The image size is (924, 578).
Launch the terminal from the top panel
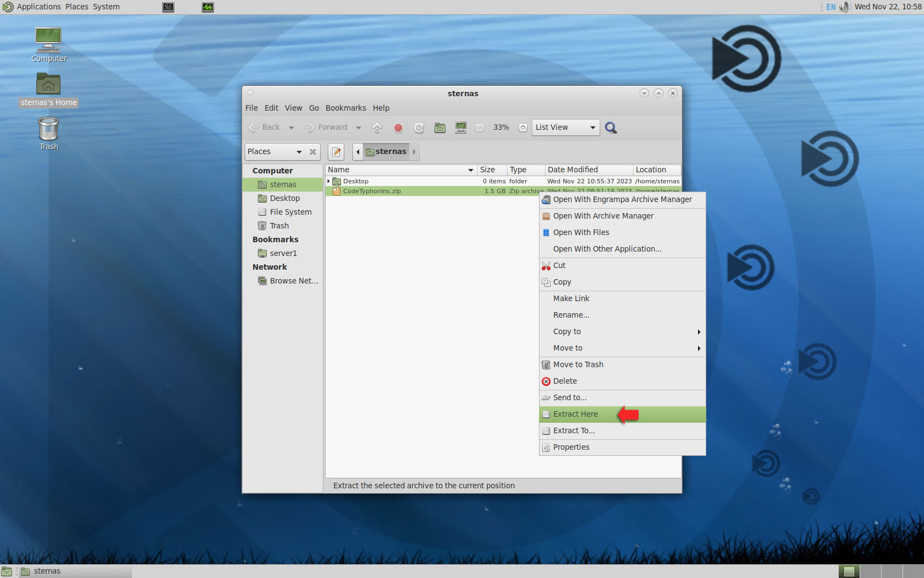click(x=168, y=7)
